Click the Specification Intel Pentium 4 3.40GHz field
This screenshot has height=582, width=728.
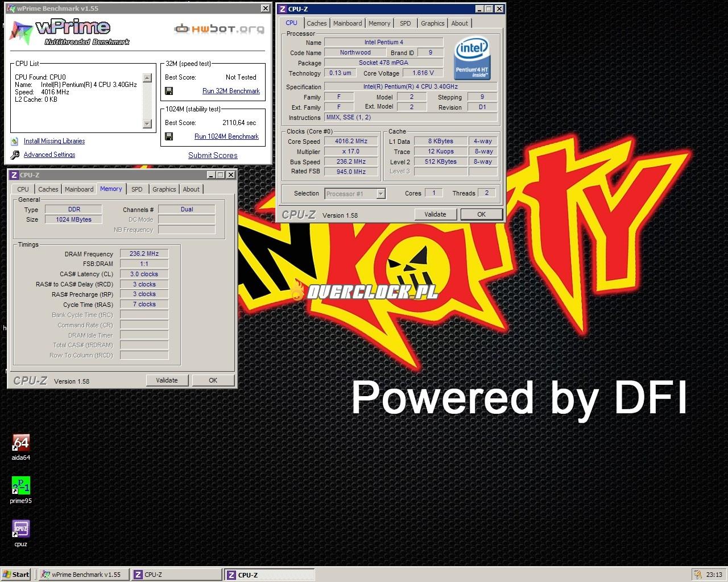[411, 86]
